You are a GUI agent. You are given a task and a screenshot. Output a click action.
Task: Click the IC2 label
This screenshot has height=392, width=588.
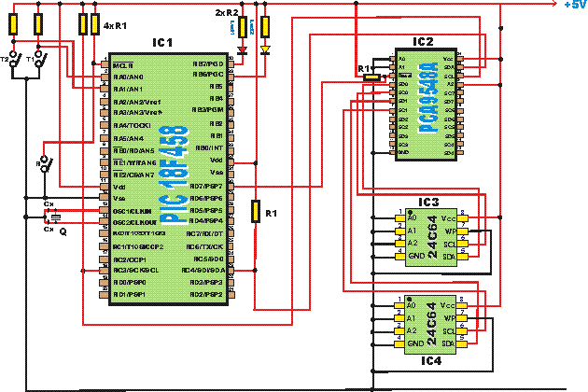(x=423, y=41)
